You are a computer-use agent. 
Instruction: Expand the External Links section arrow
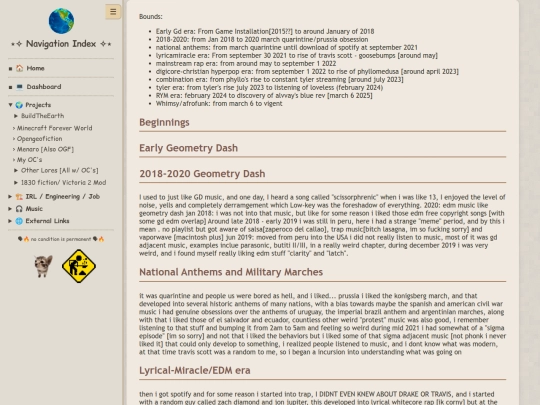coord(10,221)
